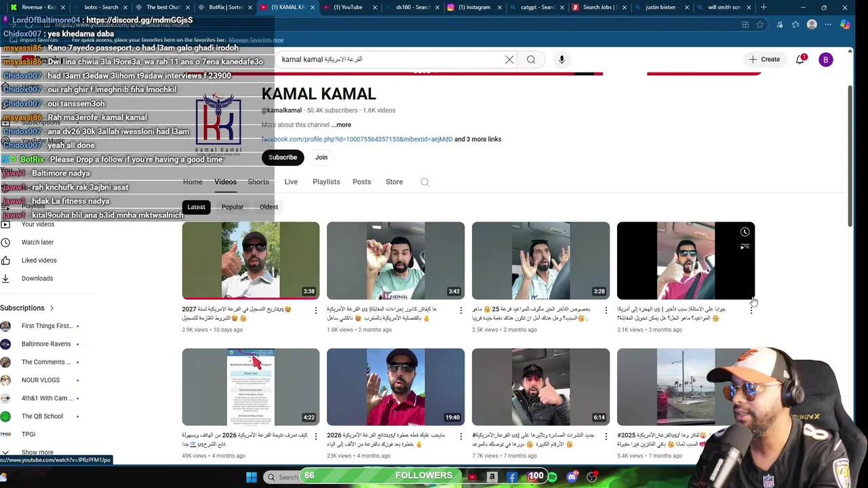Open browser settings and more menu
This screenshot has height=488, width=868.
click(x=828, y=24)
